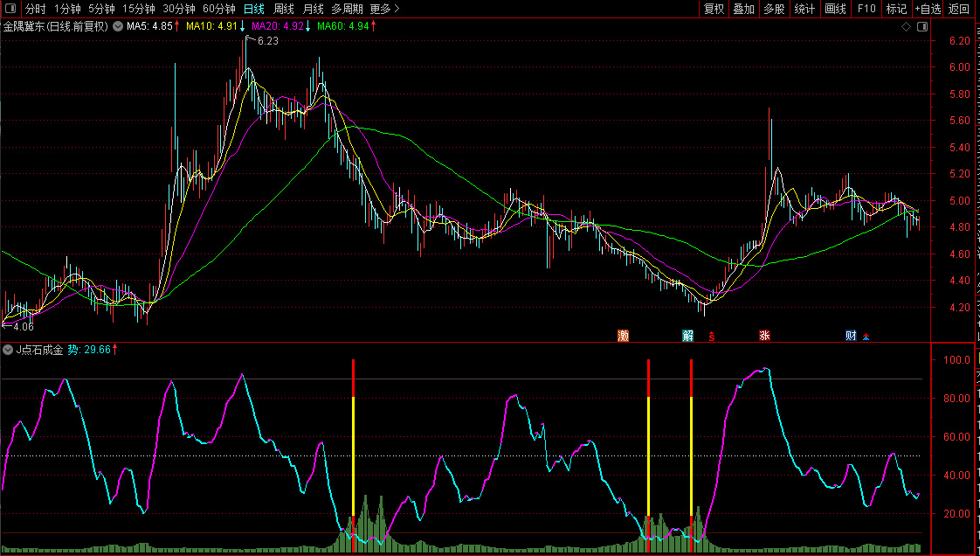Open the 画线 drawing tools
This screenshot has width=980, height=556.
coord(835,9)
